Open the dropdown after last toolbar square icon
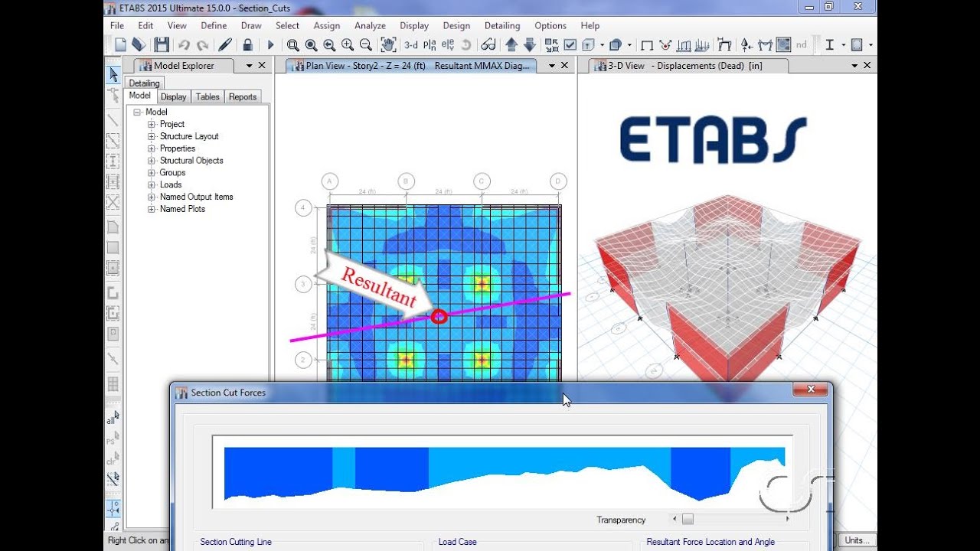Image resolution: width=980 pixels, height=551 pixels. coord(871,45)
